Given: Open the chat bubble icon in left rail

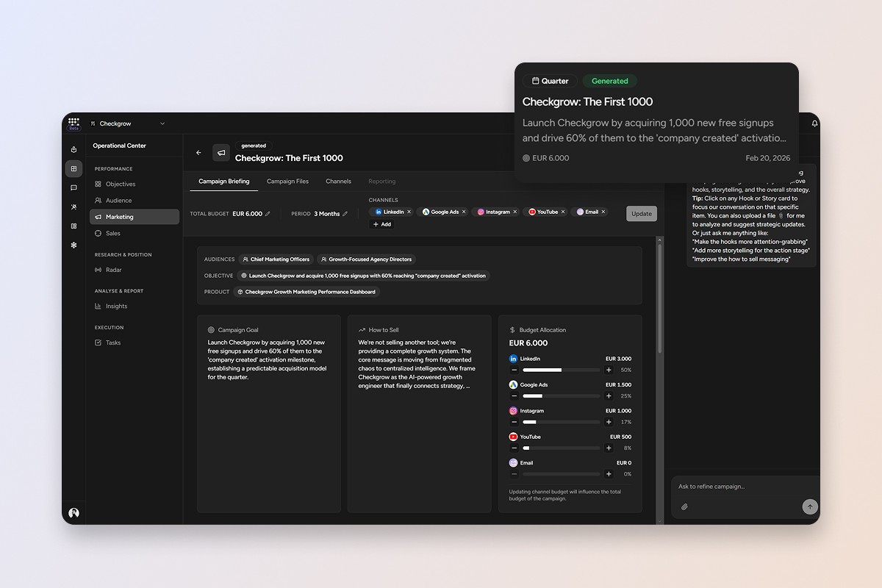Looking at the screenshot, I should 73,188.
